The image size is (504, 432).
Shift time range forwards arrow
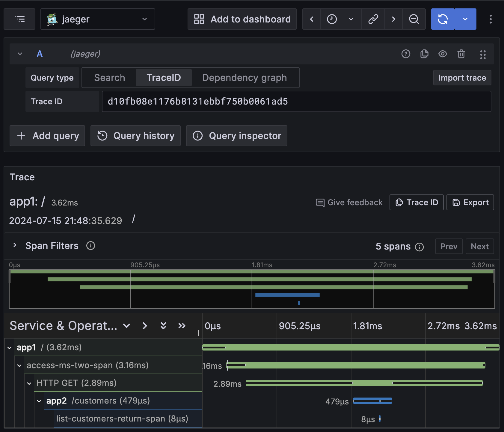[393, 19]
